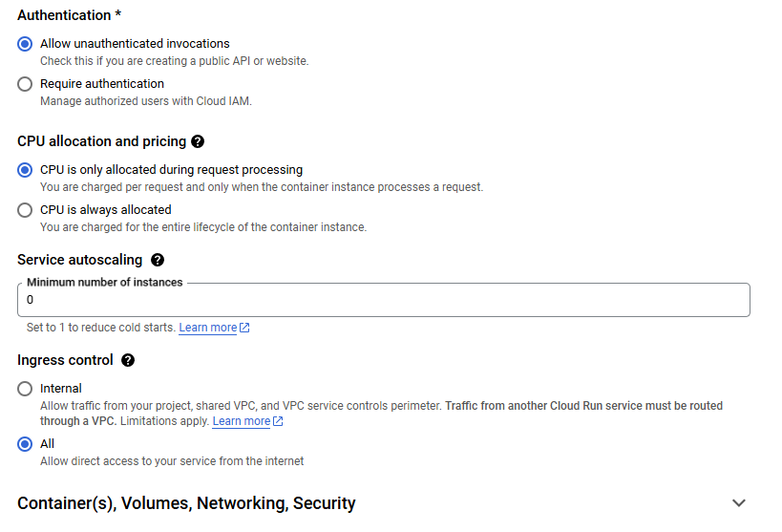Switch to CPU is always allocated
The height and width of the screenshot is (532, 782).
[26, 210]
